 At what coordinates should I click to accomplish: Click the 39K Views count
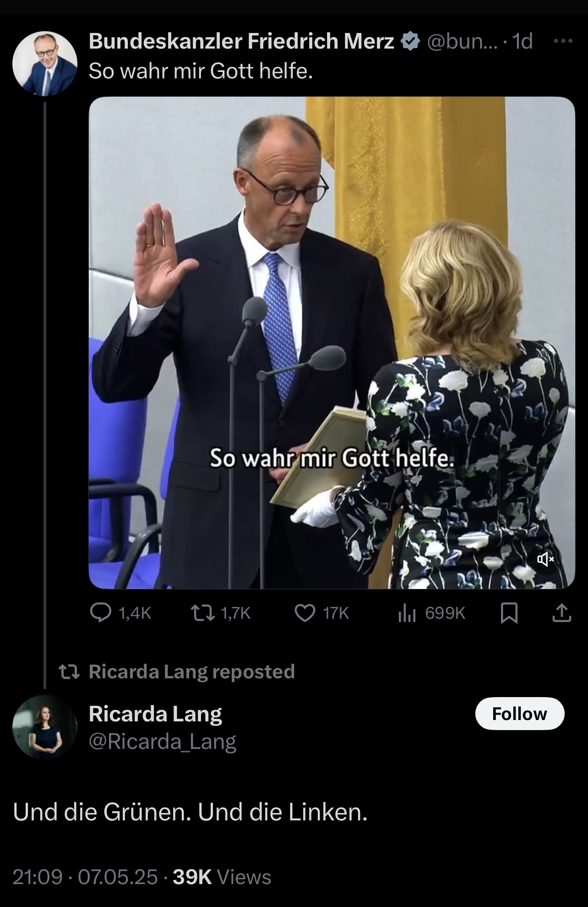[x=222, y=877]
